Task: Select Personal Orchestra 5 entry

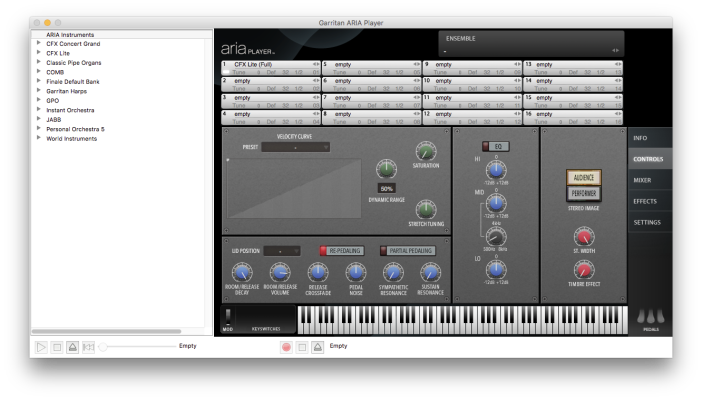Action: (75, 129)
